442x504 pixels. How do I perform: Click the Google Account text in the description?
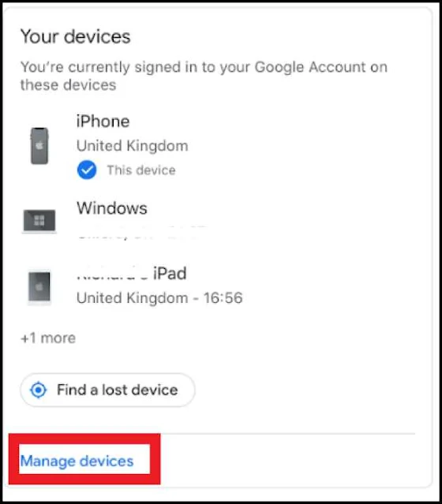(x=309, y=67)
